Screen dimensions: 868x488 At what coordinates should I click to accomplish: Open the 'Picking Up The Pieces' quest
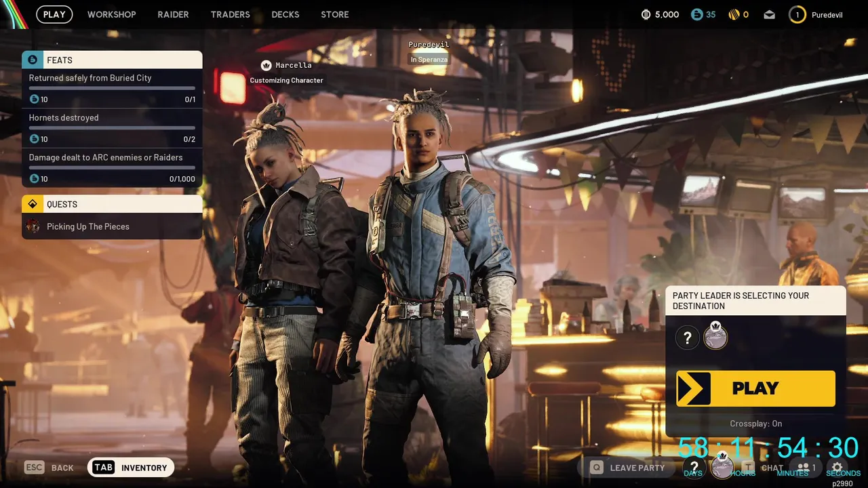click(112, 226)
